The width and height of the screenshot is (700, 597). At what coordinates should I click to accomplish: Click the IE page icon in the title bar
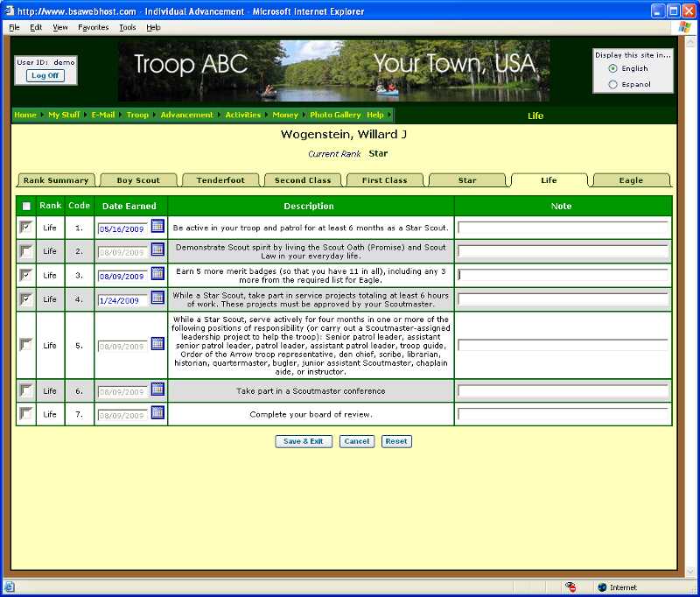coord(9,11)
